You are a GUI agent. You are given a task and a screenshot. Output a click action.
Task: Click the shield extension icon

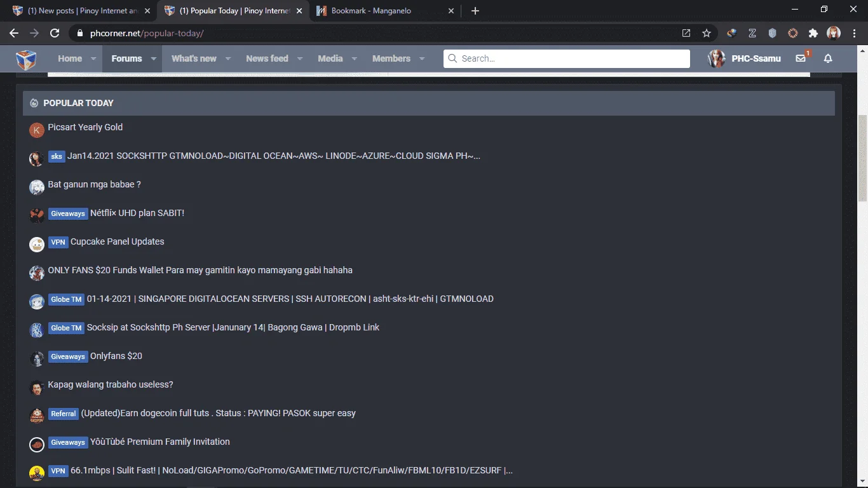pyautogui.click(x=773, y=33)
